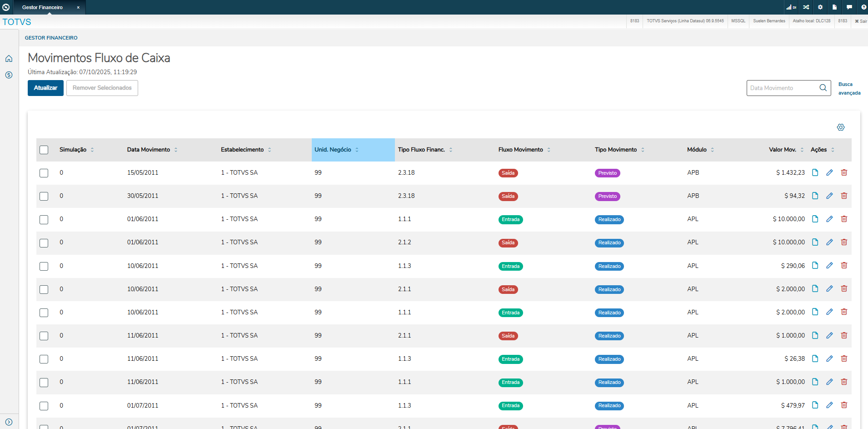The width and height of the screenshot is (868, 429).
Task: Click the Remover Selecionados button
Action: tap(102, 88)
